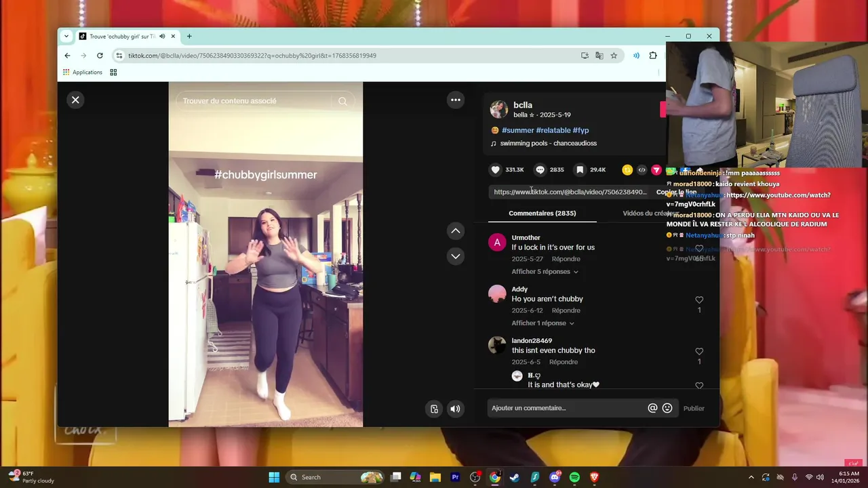Save video with the bookmark icon
The width and height of the screenshot is (868, 488).
(x=580, y=169)
